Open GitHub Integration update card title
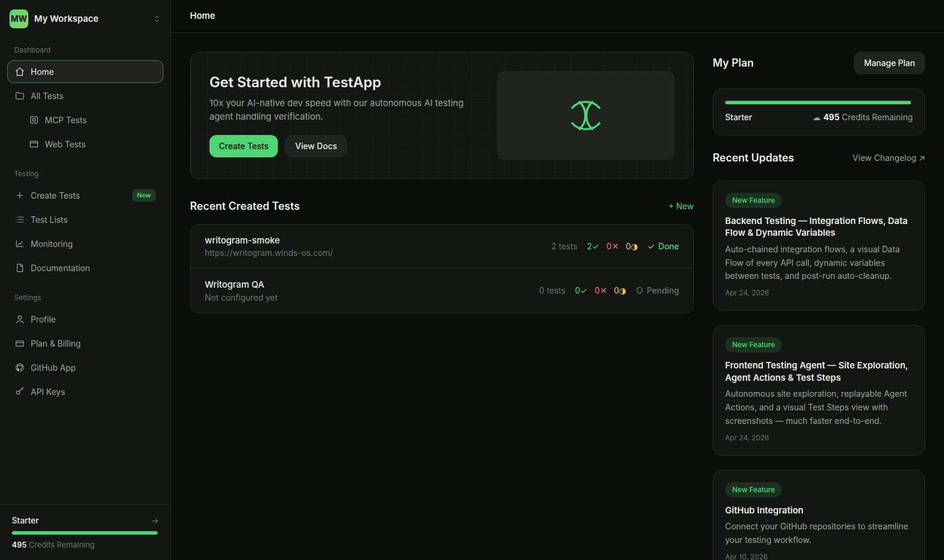The width and height of the screenshot is (944, 560). 764,510
